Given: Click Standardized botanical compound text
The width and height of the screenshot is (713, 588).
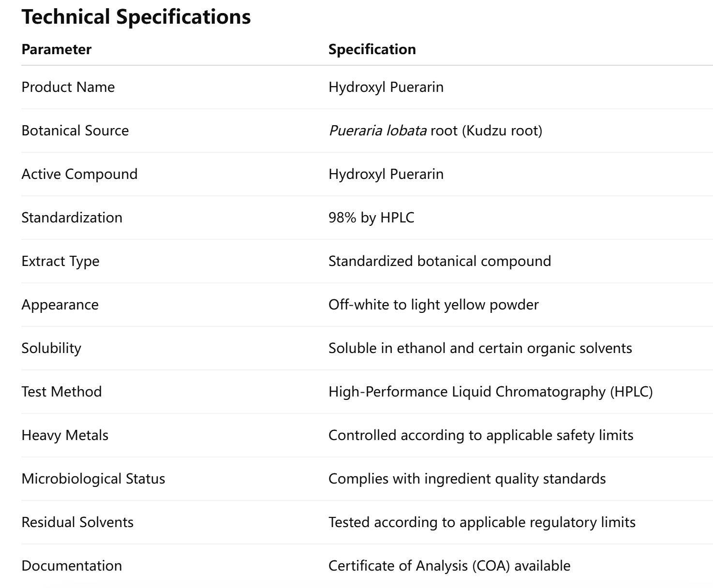Looking at the screenshot, I should click(439, 261).
